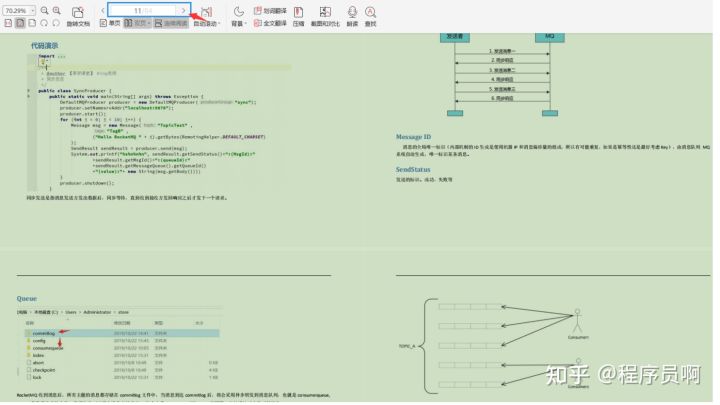Select the lock file row

click(122, 377)
